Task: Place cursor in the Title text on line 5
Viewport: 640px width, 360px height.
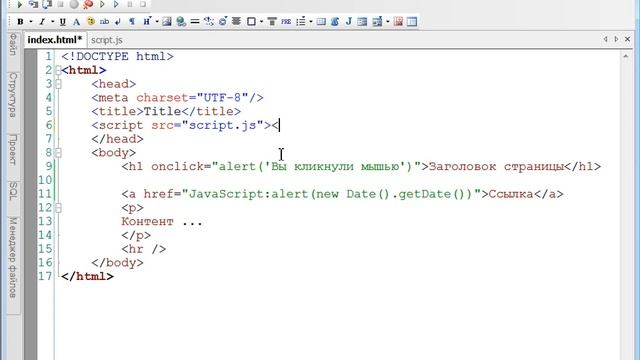Action: pos(162,111)
